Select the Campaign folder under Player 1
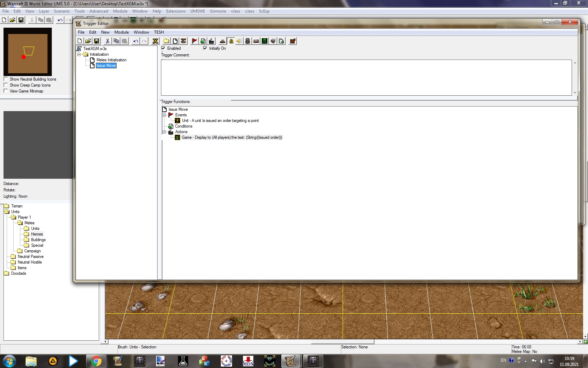The height and width of the screenshot is (368, 588). [32, 251]
